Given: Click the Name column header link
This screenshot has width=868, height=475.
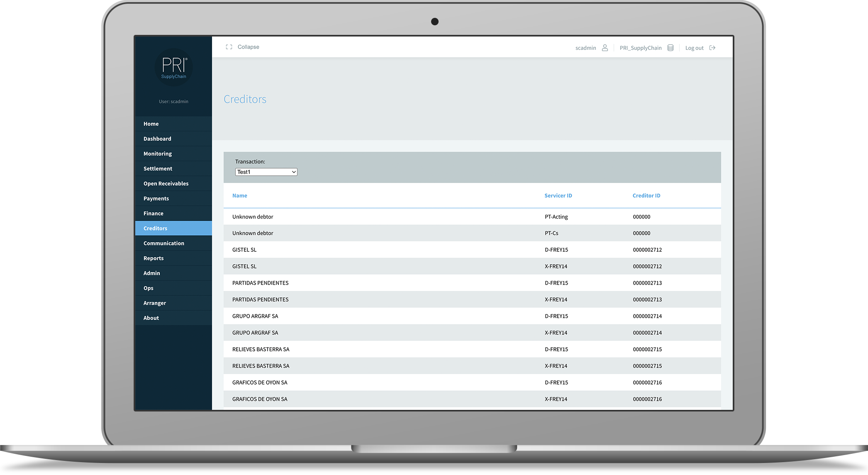Looking at the screenshot, I should click(239, 195).
